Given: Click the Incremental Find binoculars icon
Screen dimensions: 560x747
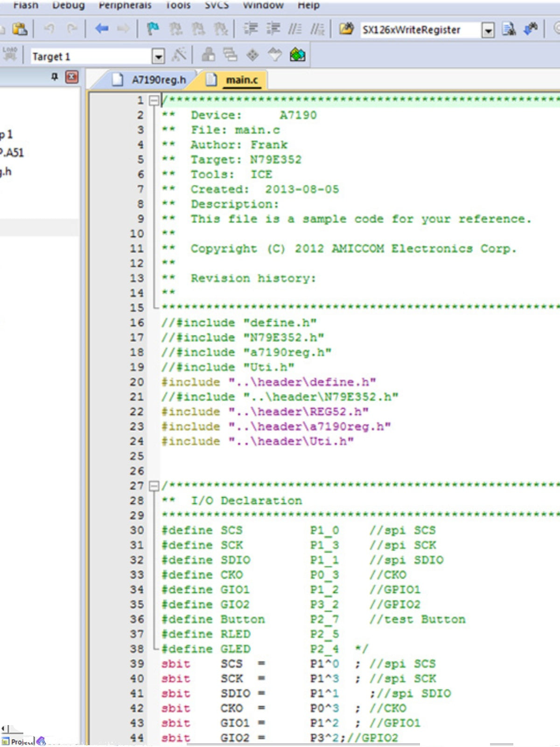Looking at the screenshot, I should pyautogui.click(x=531, y=29).
